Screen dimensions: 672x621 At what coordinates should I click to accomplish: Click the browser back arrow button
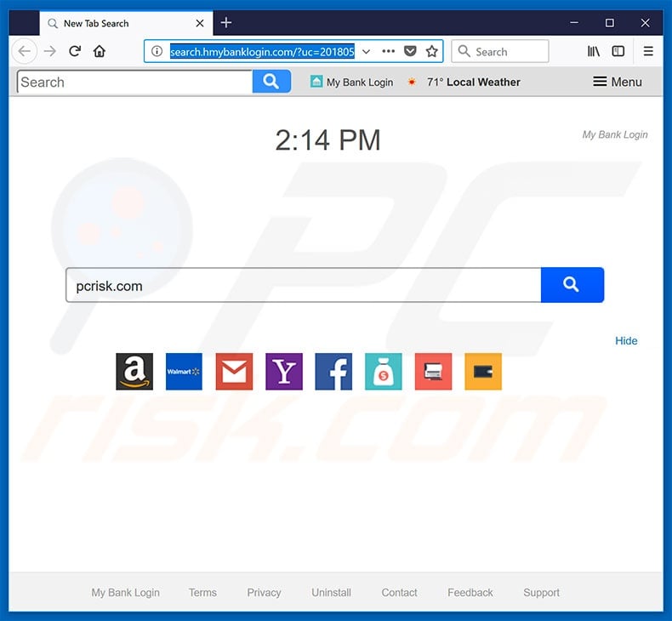point(25,51)
